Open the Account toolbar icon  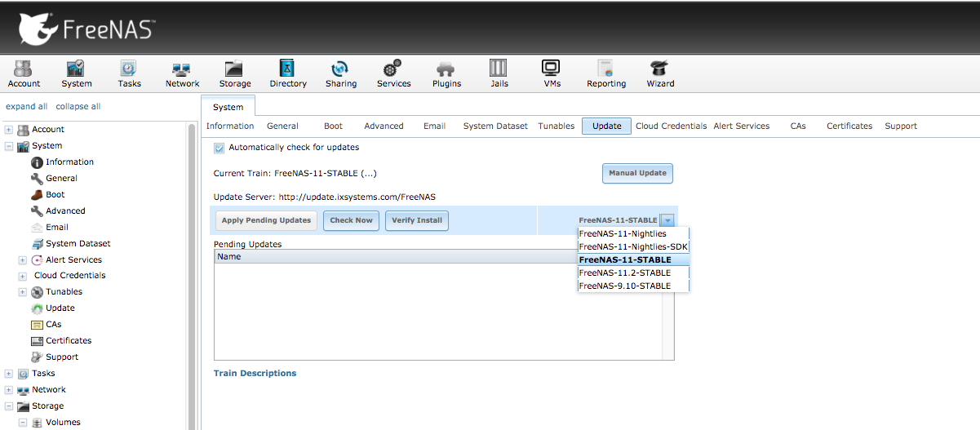24,73
